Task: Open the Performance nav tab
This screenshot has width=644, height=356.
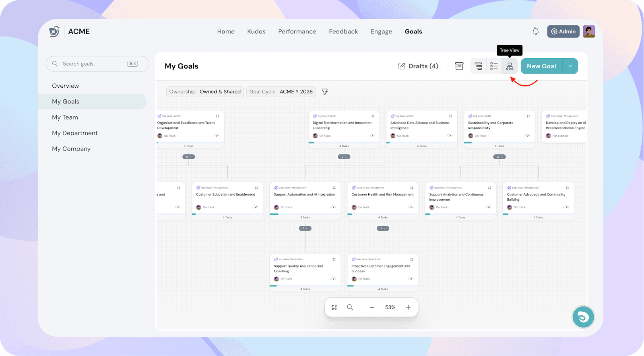Action: [297, 31]
